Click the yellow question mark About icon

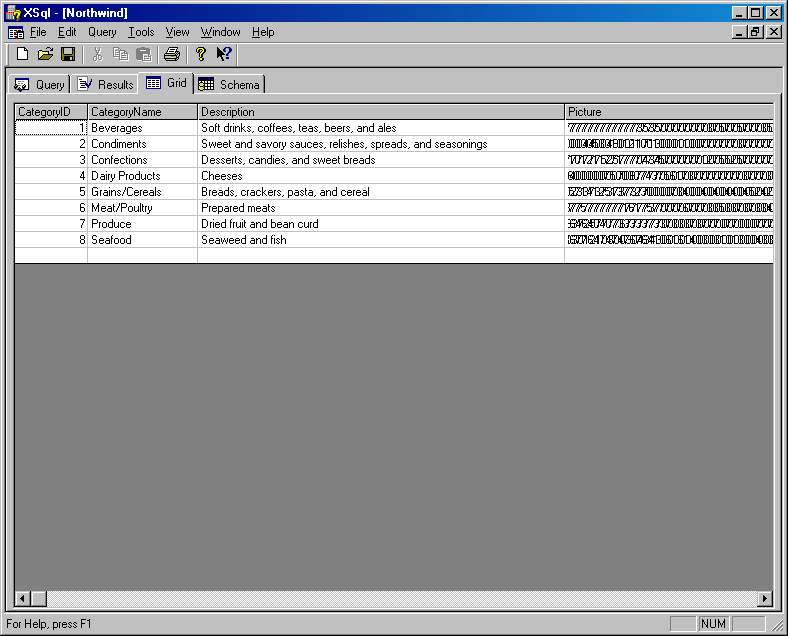coord(201,54)
